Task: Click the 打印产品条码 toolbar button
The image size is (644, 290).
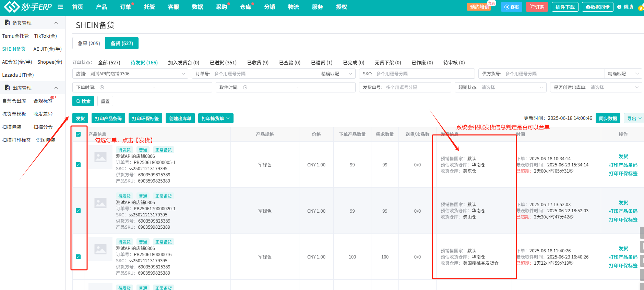Action: (x=108, y=118)
